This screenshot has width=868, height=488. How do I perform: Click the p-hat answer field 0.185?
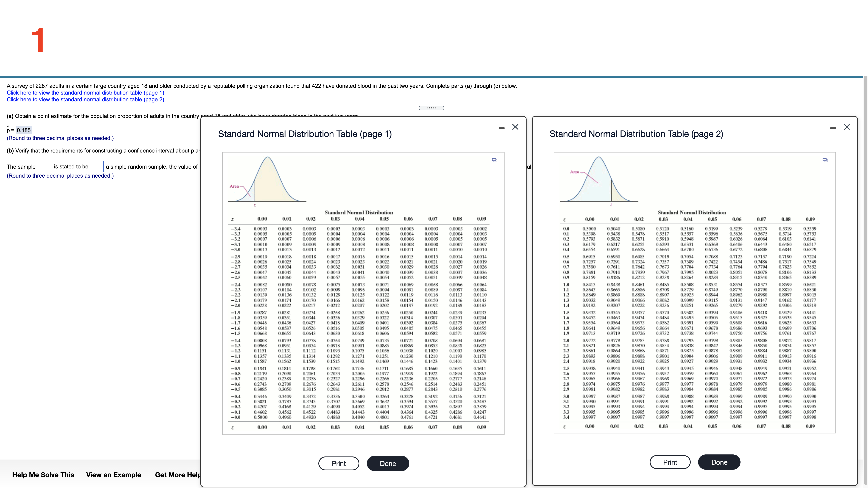24,130
